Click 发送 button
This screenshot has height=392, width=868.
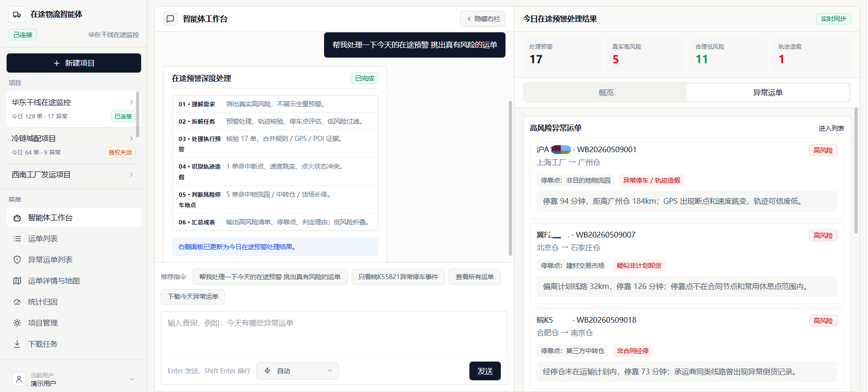(x=485, y=371)
